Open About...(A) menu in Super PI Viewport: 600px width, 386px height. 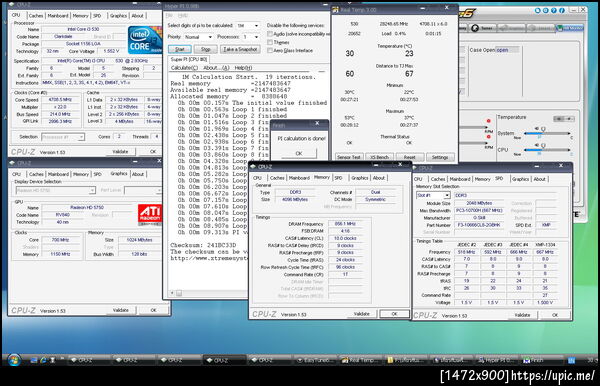pos(216,68)
